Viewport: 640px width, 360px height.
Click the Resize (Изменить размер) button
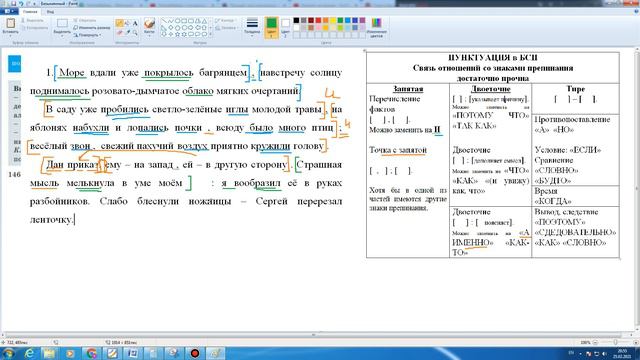[x=92, y=28]
